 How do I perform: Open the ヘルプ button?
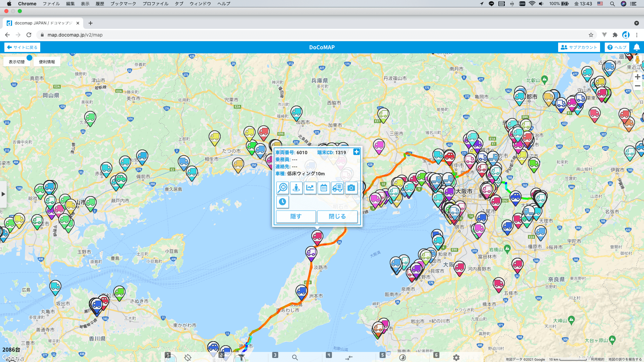tap(617, 47)
